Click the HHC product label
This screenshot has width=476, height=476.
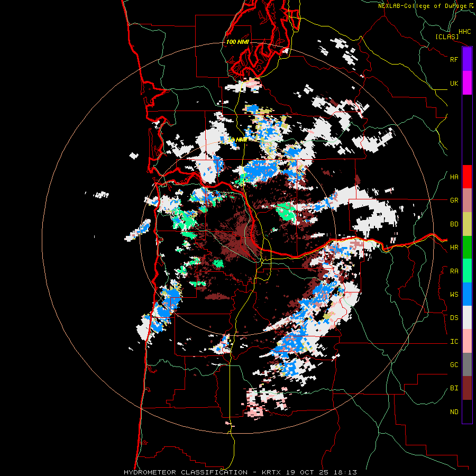point(464,32)
